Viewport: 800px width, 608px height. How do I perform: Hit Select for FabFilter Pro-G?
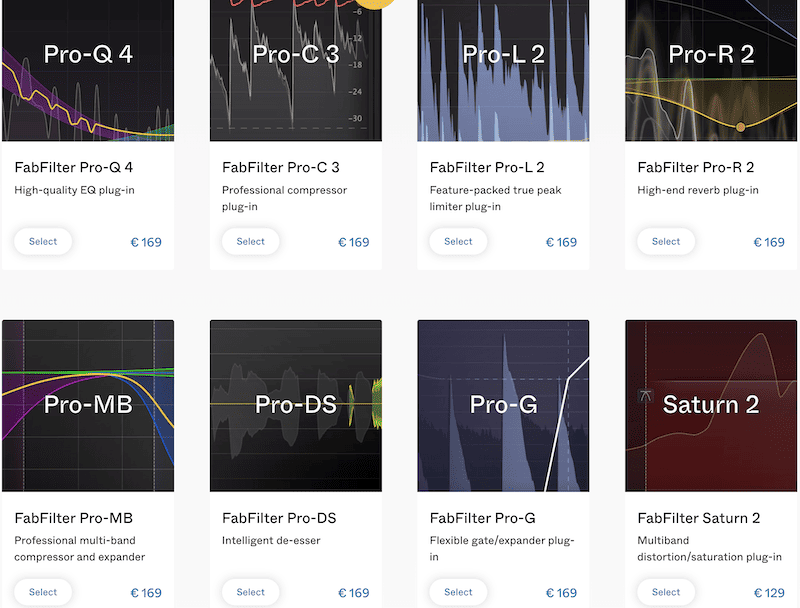pyautogui.click(x=458, y=592)
